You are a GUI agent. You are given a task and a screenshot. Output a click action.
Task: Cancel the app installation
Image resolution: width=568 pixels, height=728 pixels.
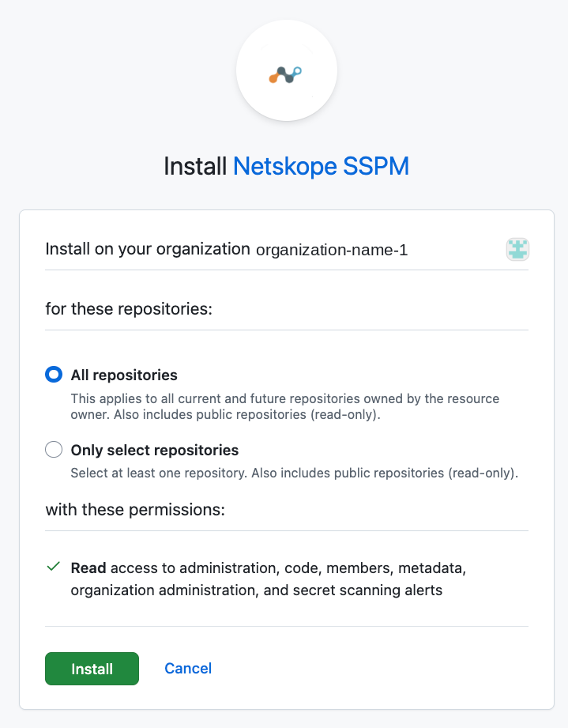pos(188,668)
